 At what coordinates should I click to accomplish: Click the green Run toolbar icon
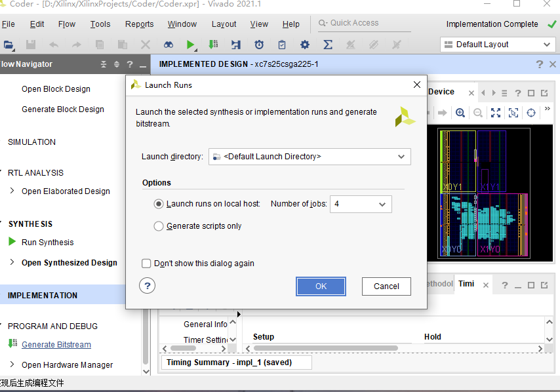pos(190,45)
